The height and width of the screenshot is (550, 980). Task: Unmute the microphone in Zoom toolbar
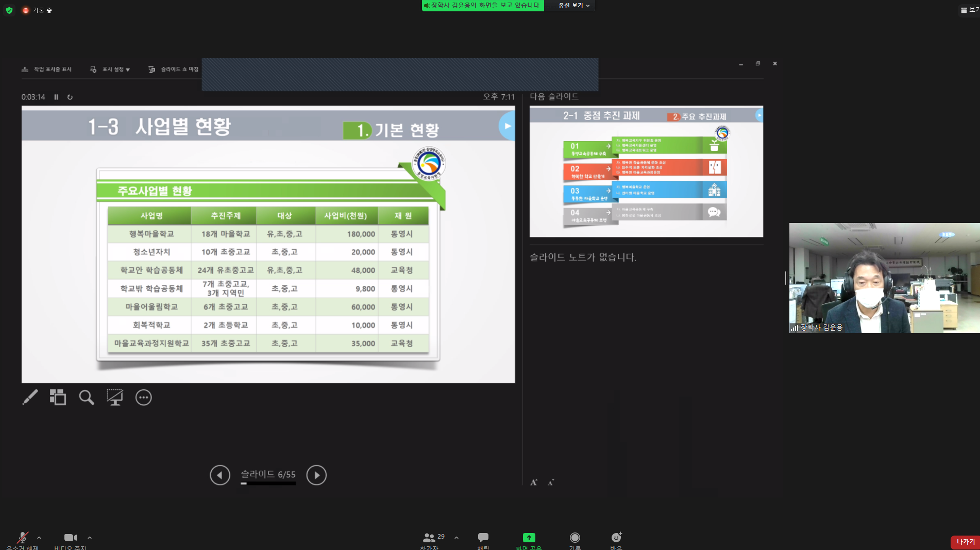tap(22, 540)
